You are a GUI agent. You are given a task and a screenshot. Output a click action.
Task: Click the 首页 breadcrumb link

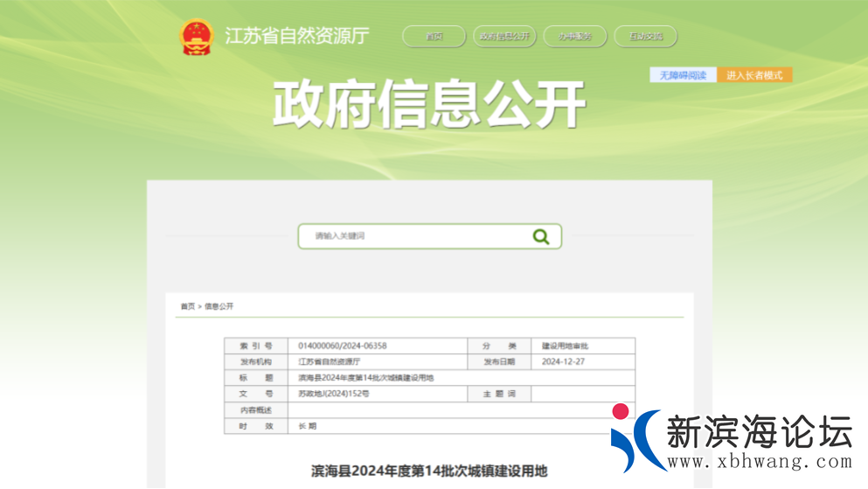tap(187, 306)
